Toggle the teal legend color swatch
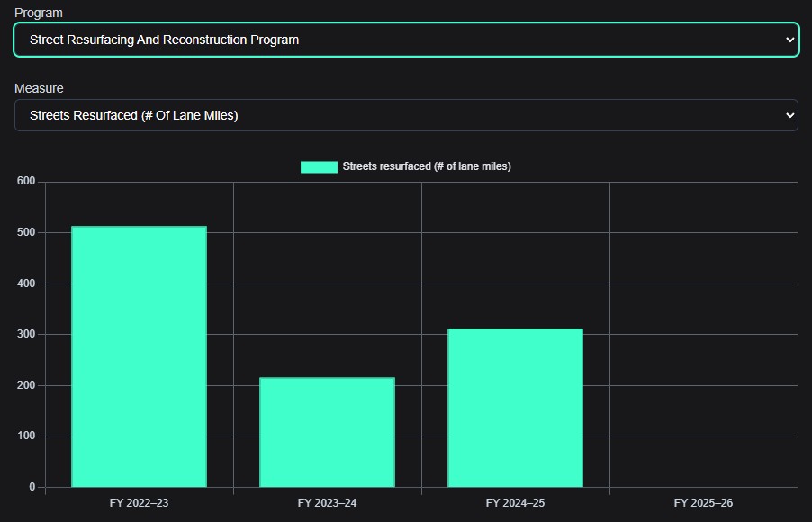812x522 pixels. 319,166
